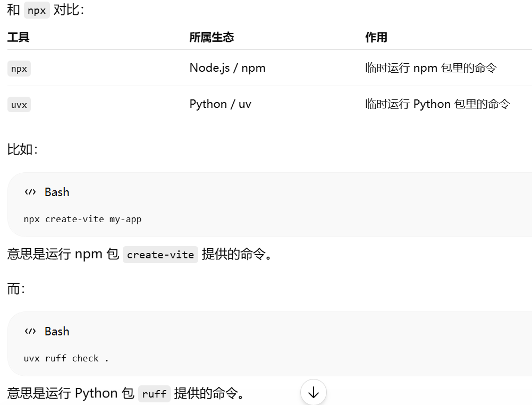Click the npx tag in table row
532x405 pixels.
pos(19,69)
